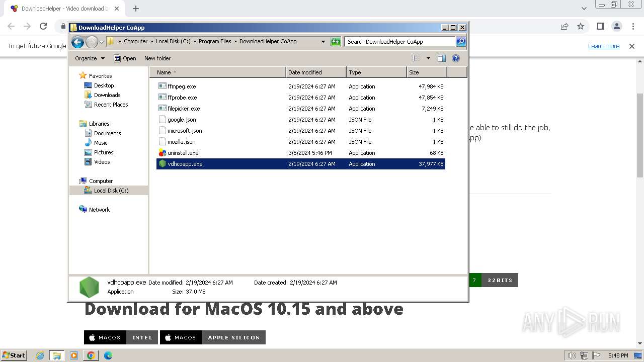
Task: Bookmark this page with star icon
Action: coord(581,26)
